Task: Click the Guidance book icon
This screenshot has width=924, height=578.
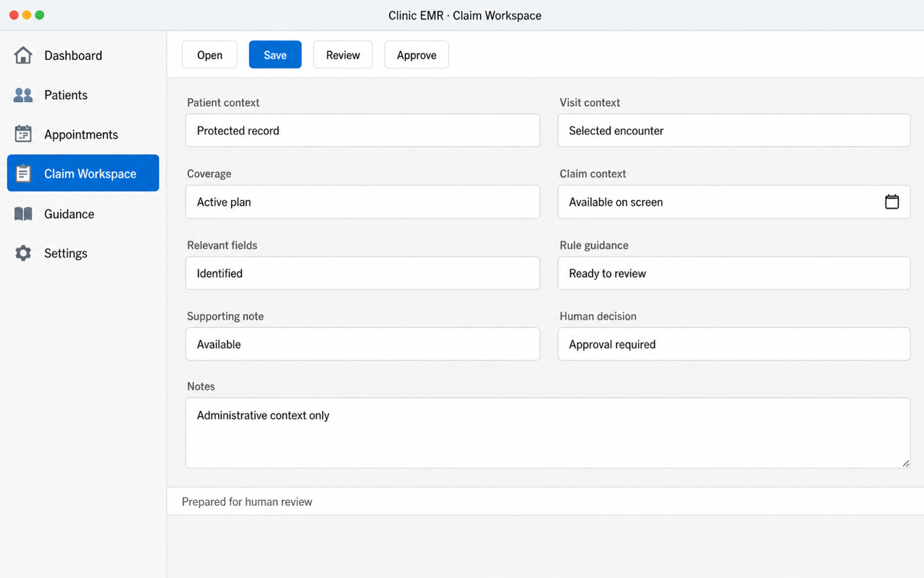Action: [23, 214]
